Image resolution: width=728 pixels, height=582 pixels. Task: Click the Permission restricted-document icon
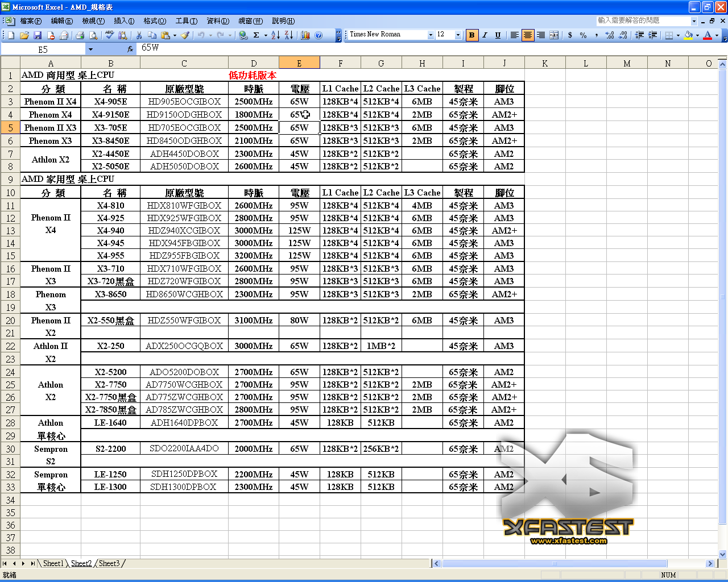[x=51, y=35]
